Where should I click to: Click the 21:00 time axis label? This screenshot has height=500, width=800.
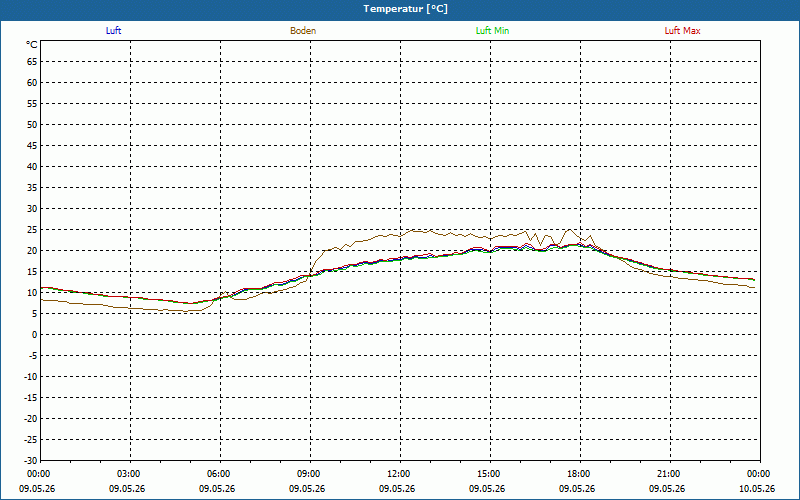668,474
